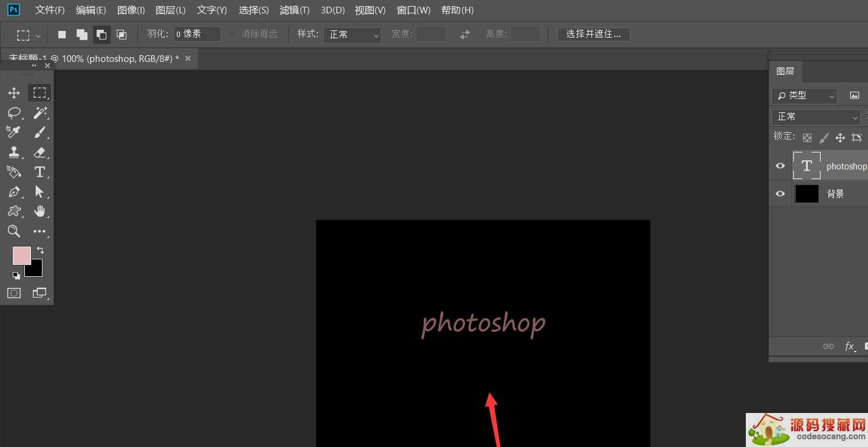
Task: Select the Move tool
Action: click(x=14, y=93)
